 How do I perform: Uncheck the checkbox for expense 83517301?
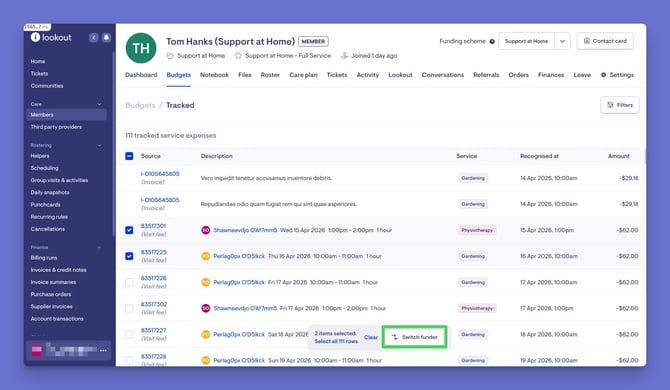tap(129, 230)
